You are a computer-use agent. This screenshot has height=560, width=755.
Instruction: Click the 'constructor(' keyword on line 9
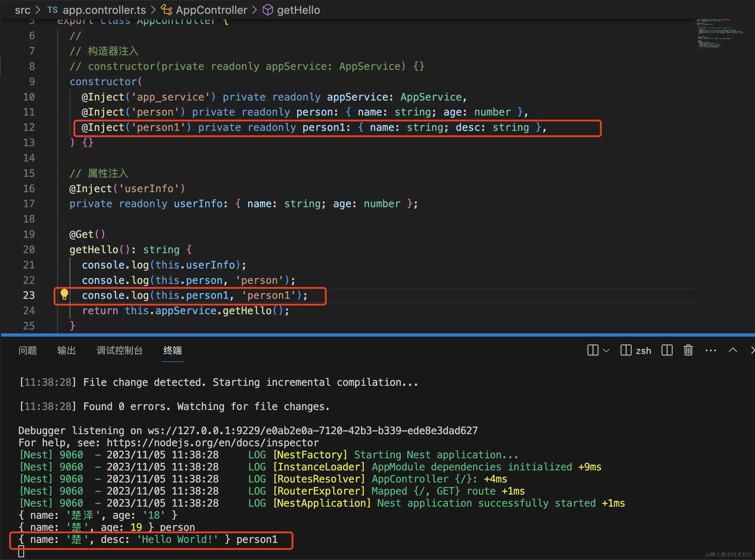106,82
